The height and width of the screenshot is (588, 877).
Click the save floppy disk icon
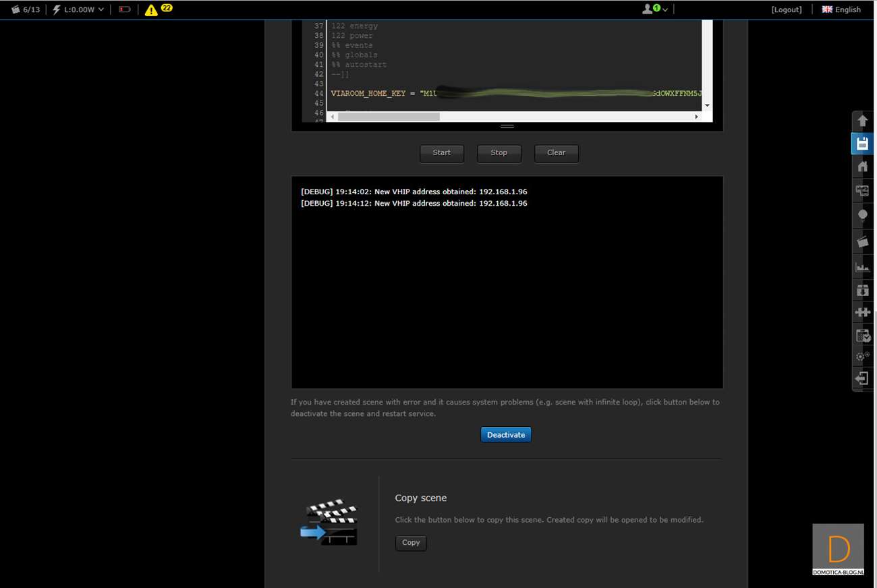click(862, 144)
